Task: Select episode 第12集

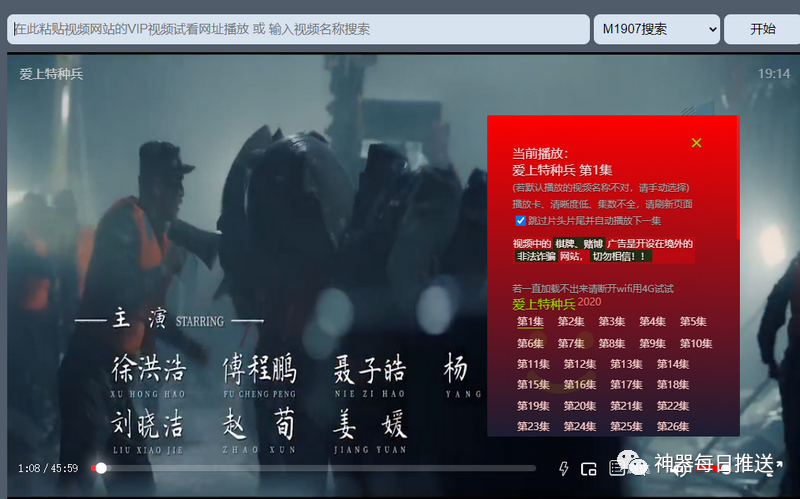Action: click(x=580, y=364)
